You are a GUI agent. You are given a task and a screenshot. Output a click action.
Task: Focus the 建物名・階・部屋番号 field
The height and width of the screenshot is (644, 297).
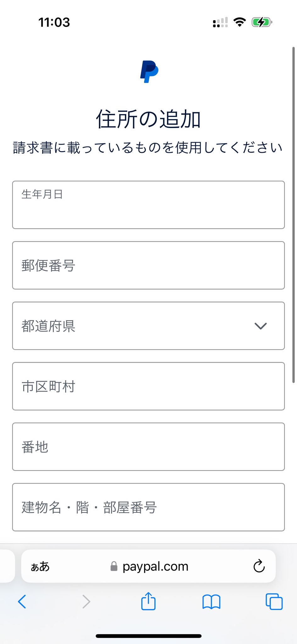coord(148,507)
